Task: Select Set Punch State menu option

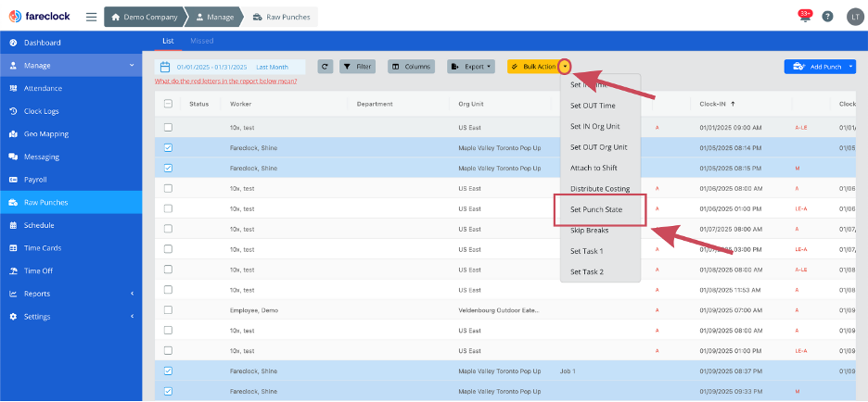Action: [596, 210]
